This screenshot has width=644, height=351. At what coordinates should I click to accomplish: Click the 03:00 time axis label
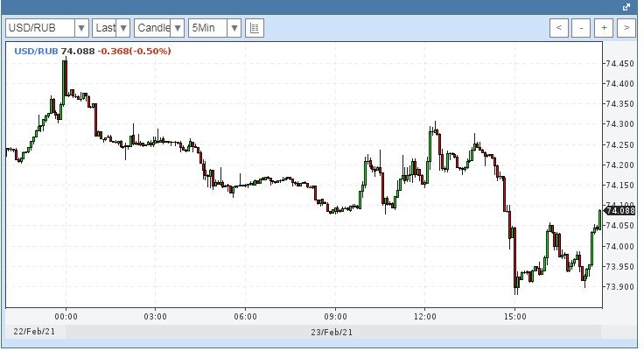pos(156,317)
